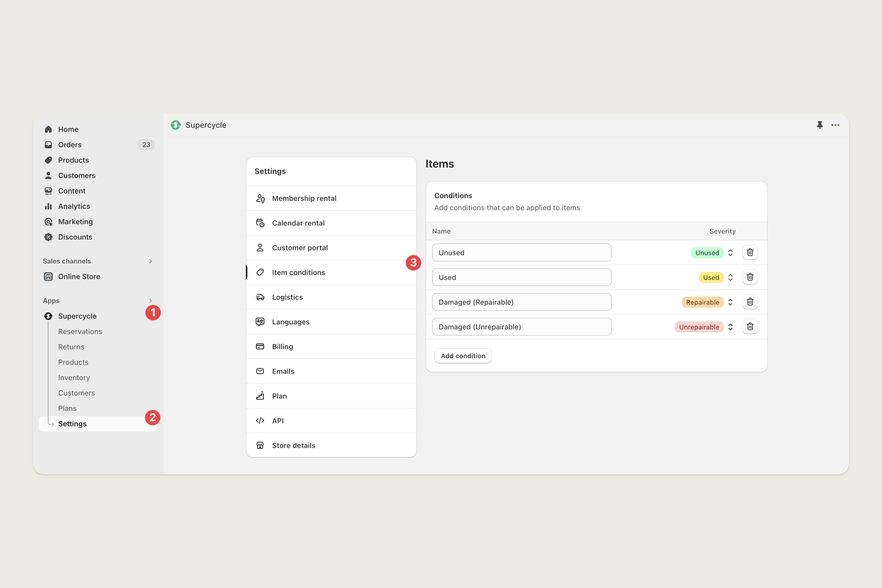The width and height of the screenshot is (882, 588).
Task: Click the Damaged (Repairable) name field
Action: tap(521, 302)
